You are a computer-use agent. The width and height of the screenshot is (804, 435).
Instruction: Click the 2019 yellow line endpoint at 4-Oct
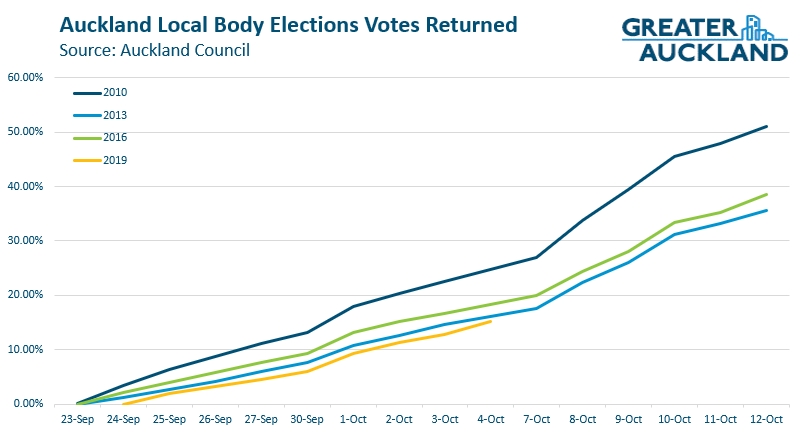coord(491,321)
